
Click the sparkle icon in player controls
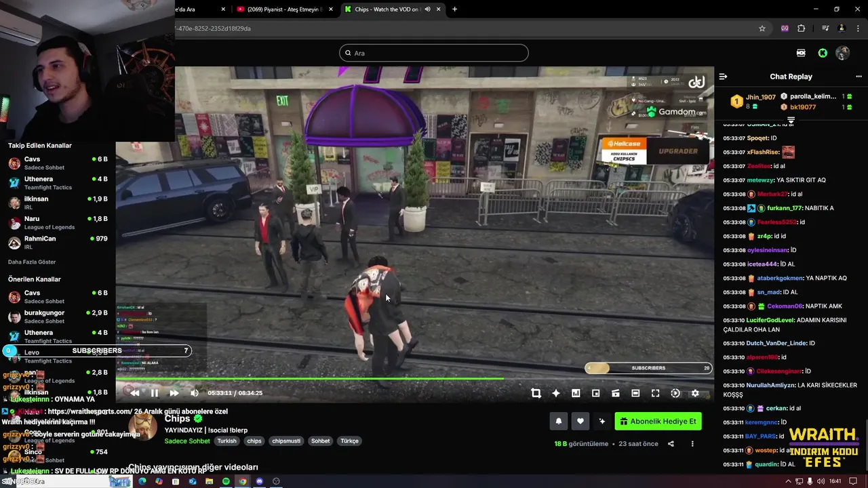(x=556, y=393)
